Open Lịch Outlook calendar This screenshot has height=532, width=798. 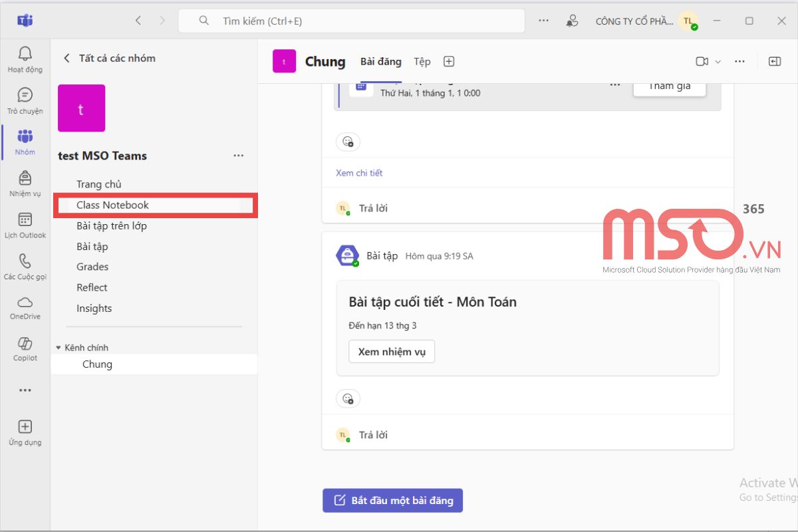[25, 225]
